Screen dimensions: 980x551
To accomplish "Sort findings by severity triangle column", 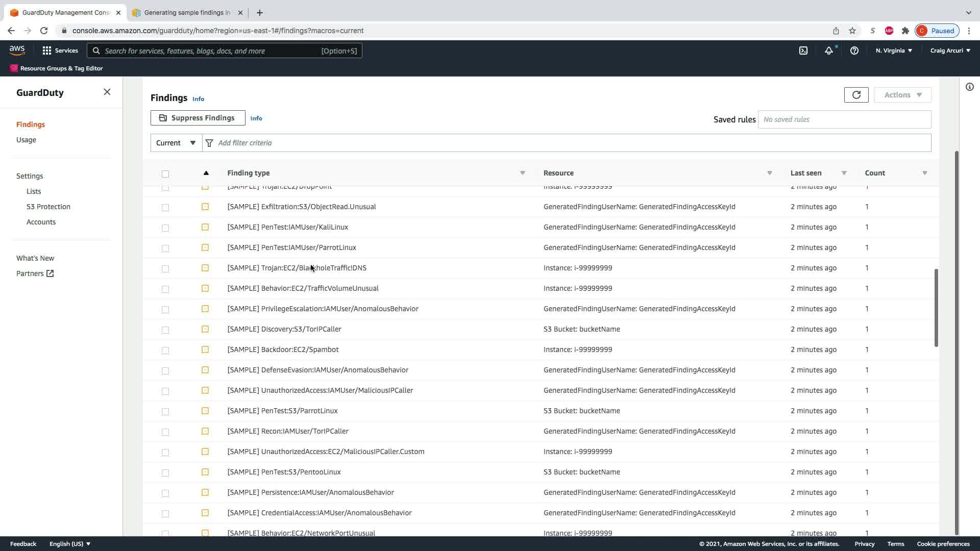I will coord(206,173).
